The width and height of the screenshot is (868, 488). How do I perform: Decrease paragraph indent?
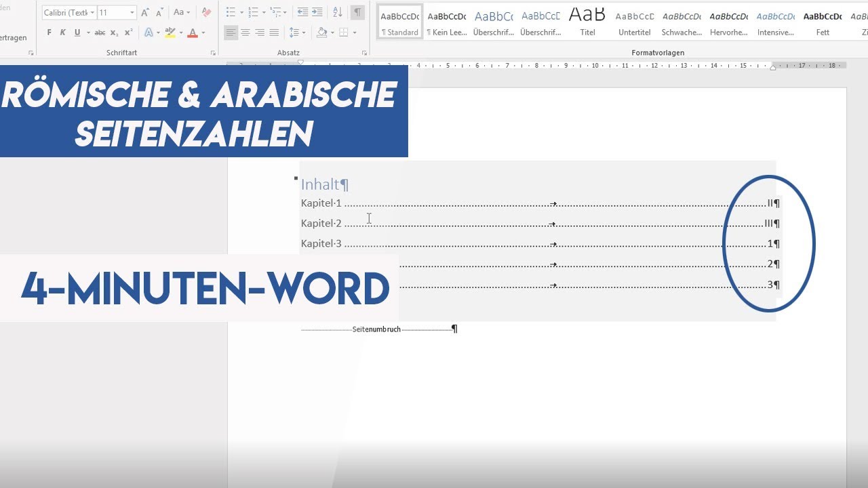pos(302,12)
